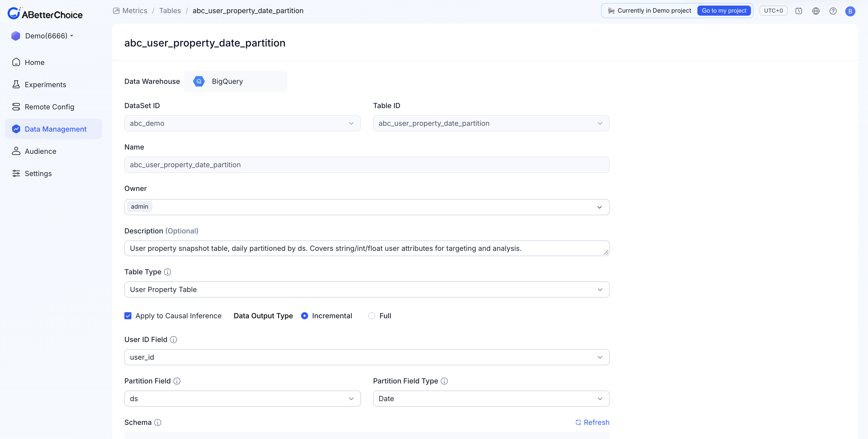Click the ABetterChoice logo
868x439 pixels.
coord(45,13)
